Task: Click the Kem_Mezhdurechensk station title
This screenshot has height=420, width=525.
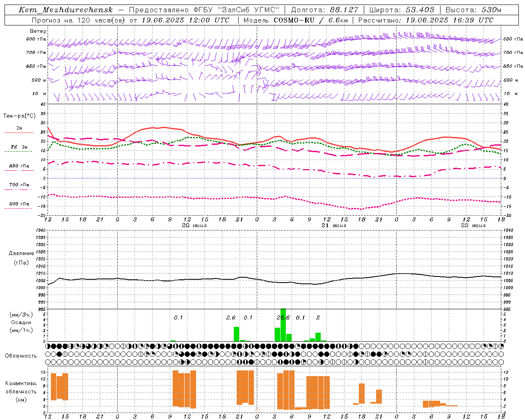Action: (66, 10)
